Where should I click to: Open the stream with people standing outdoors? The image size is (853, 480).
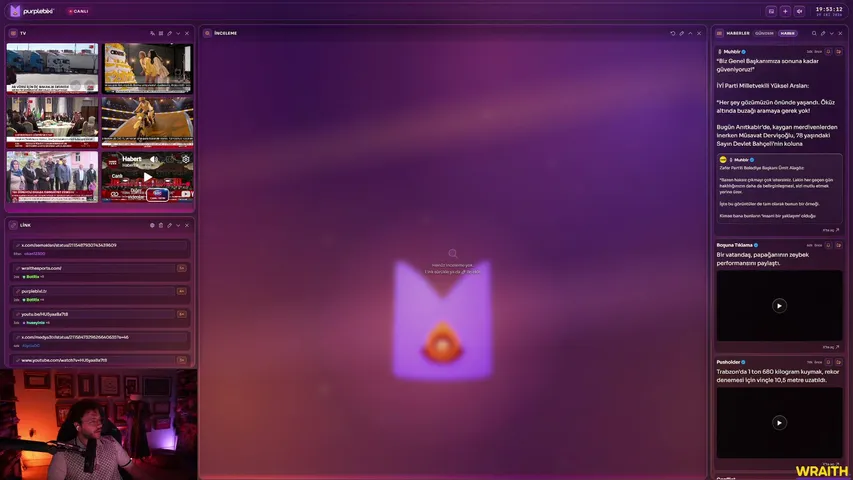52,177
